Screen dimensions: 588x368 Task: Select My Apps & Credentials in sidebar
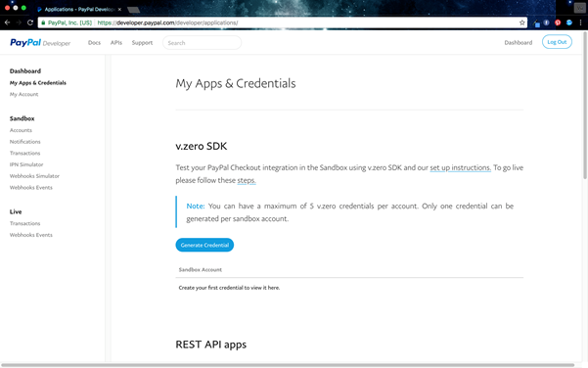tap(38, 83)
